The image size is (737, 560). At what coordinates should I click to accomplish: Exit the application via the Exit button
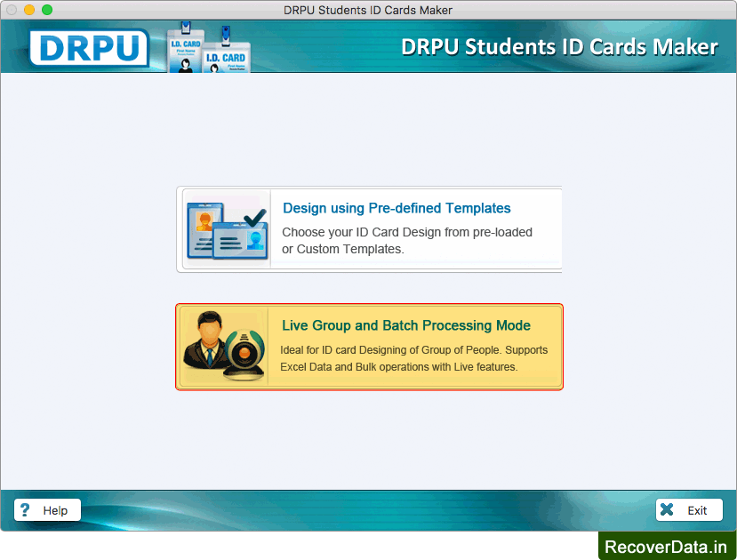click(689, 509)
